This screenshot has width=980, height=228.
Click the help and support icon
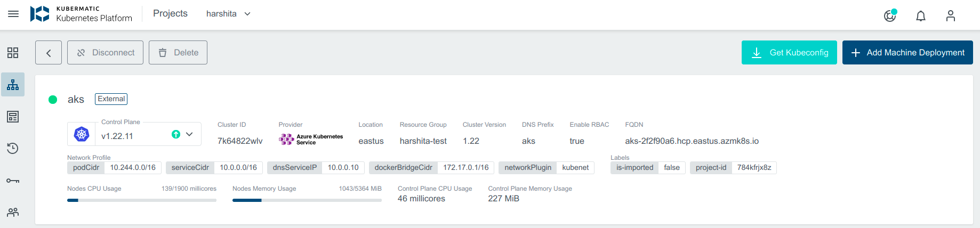click(x=890, y=15)
